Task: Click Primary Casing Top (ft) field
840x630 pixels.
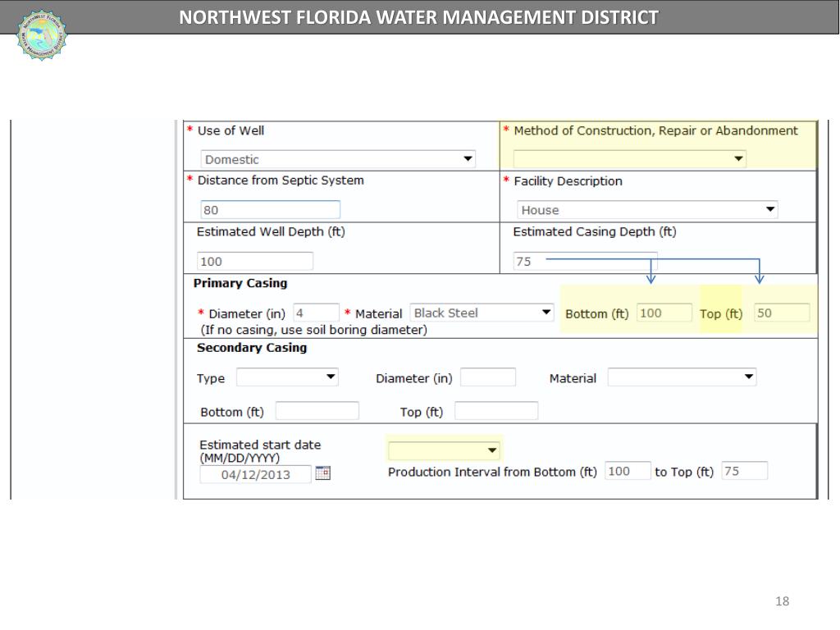Action: point(782,313)
